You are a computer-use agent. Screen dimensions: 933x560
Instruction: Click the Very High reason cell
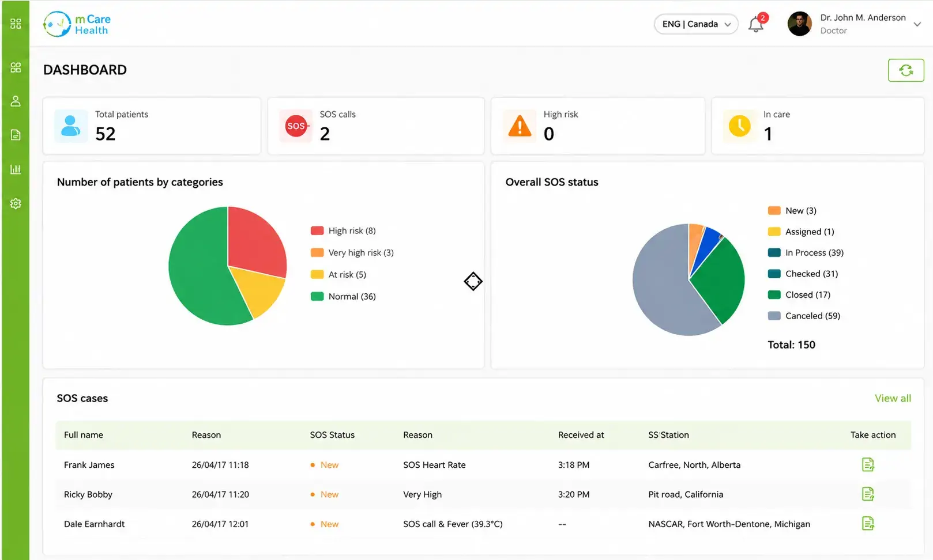click(423, 494)
